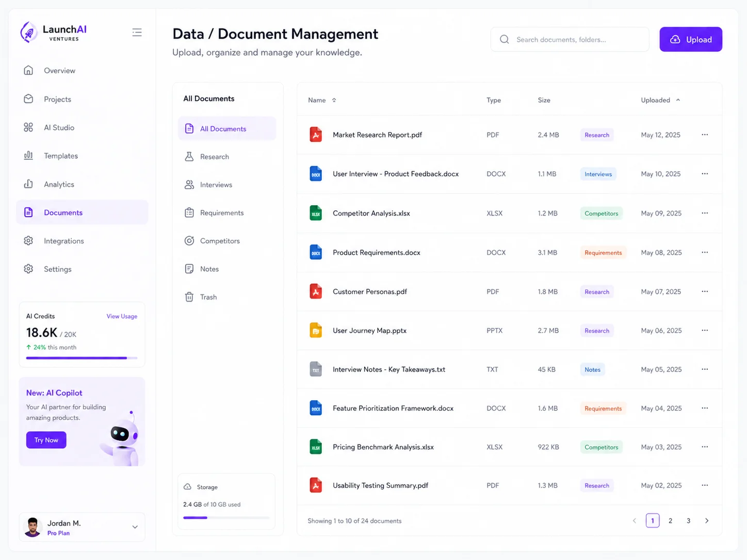The image size is (747, 560).
Task: Open the Interviews folder label
Action: point(216,185)
